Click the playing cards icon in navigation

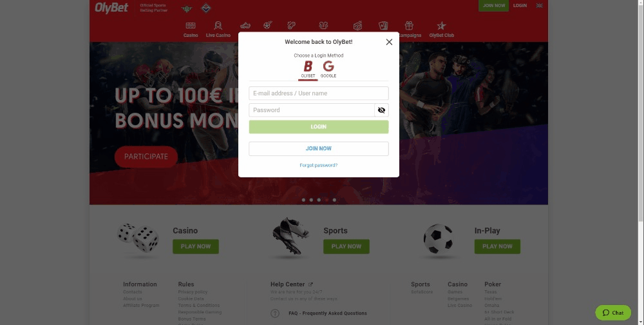[x=383, y=26]
